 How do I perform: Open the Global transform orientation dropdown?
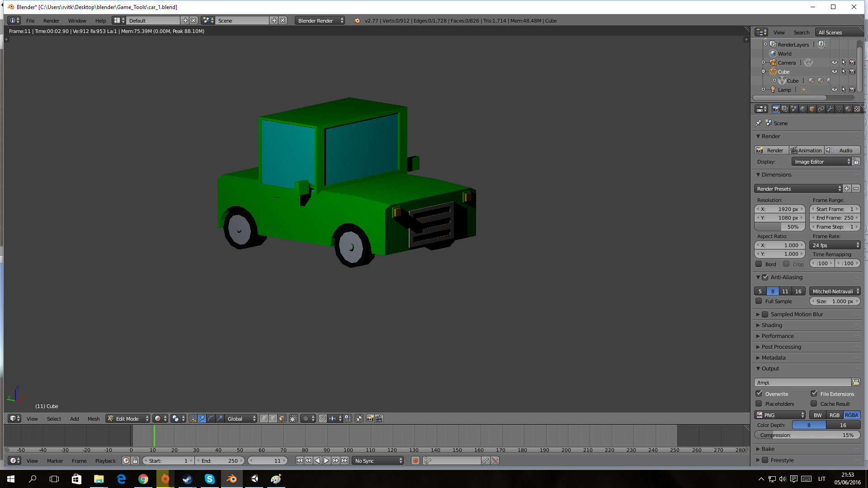(241, 418)
